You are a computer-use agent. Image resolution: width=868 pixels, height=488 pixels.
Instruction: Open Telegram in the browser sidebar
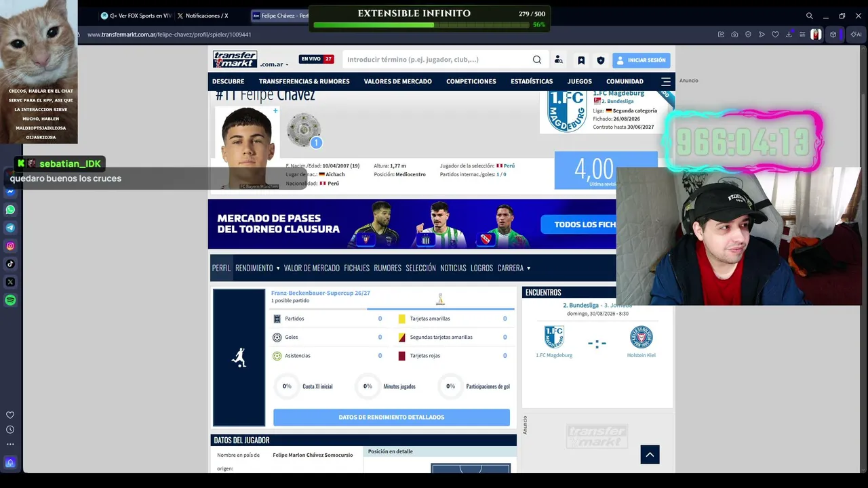pos(10,228)
